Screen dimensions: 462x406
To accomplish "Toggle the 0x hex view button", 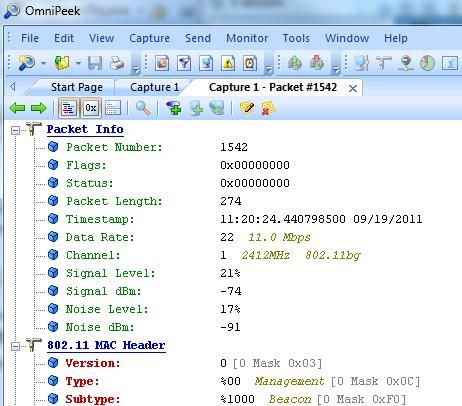I will (91, 108).
